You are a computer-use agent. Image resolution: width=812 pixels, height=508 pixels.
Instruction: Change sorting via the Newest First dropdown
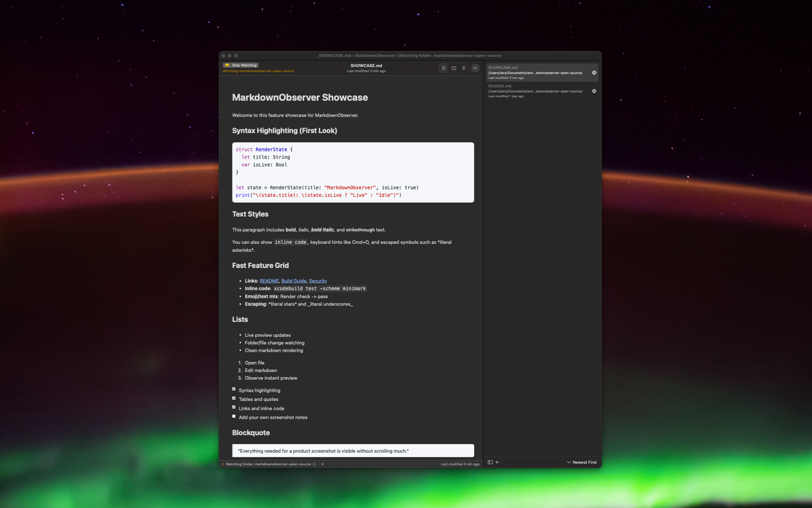click(x=581, y=462)
